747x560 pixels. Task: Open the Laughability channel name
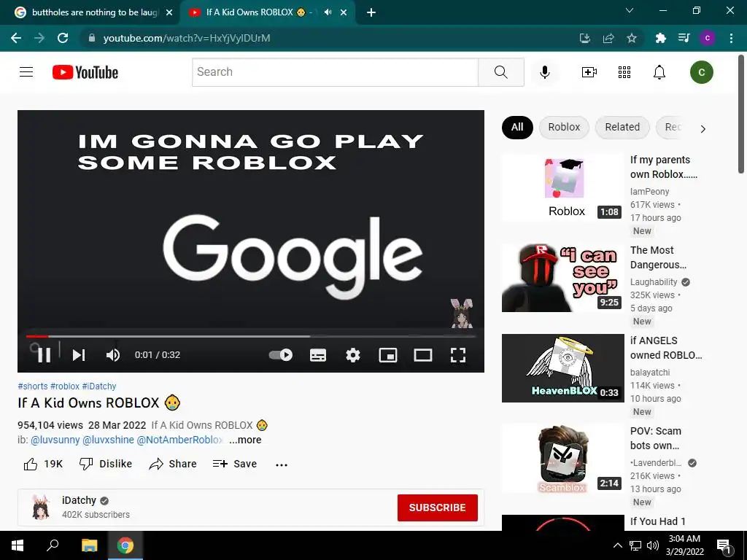654,282
